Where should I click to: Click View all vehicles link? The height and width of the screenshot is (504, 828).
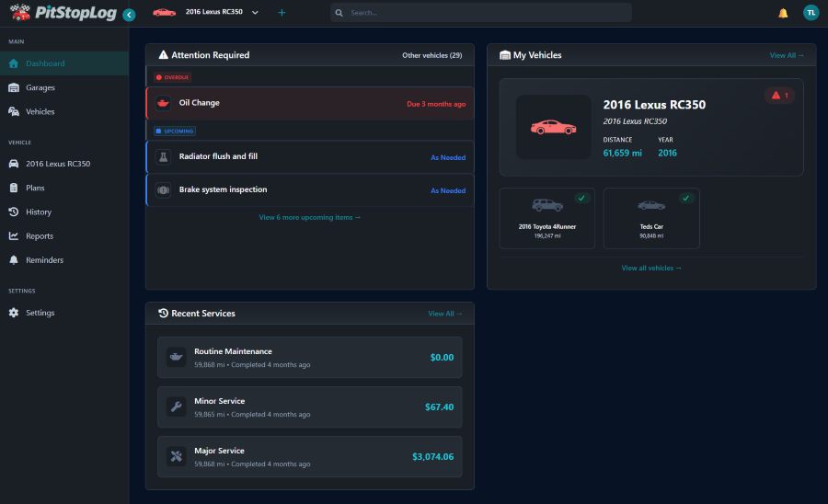tap(651, 269)
